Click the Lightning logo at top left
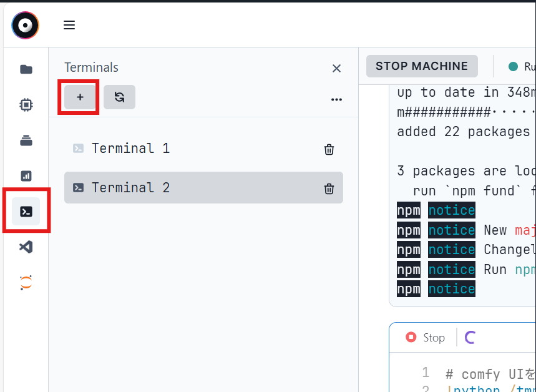 point(25,25)
